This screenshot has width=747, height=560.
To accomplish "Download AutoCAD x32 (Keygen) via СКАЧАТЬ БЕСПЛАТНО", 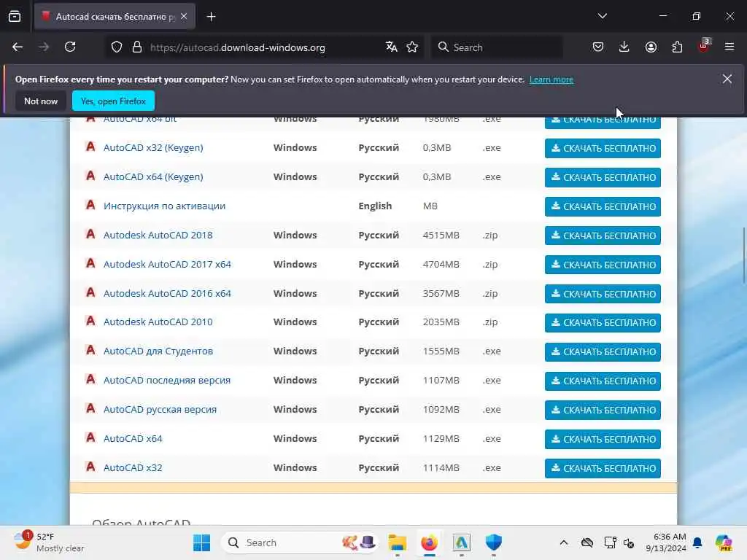I will point(603,148).
